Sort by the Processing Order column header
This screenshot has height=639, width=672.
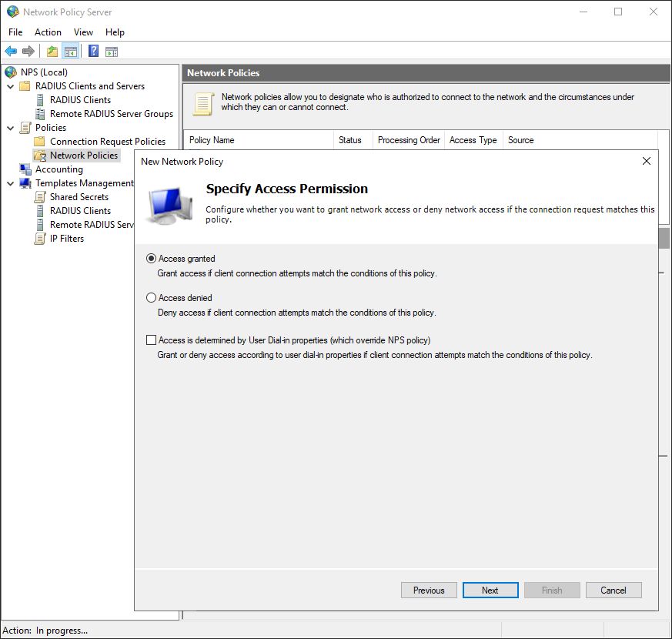click(409, 140)
